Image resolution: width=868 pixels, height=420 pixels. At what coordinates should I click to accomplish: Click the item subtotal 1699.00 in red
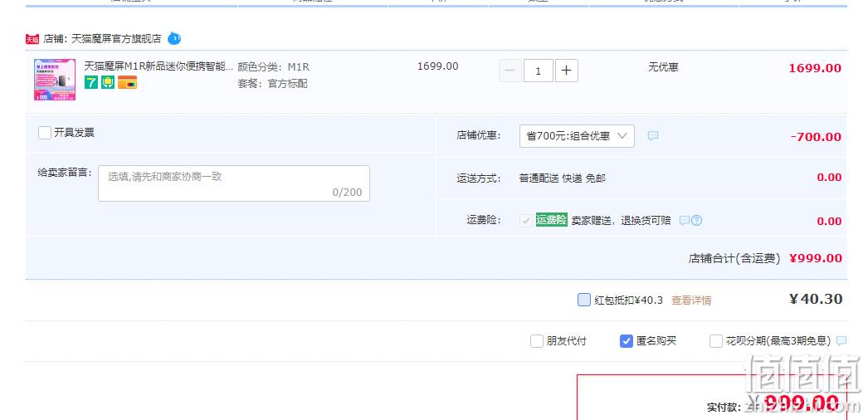(815, 68)
